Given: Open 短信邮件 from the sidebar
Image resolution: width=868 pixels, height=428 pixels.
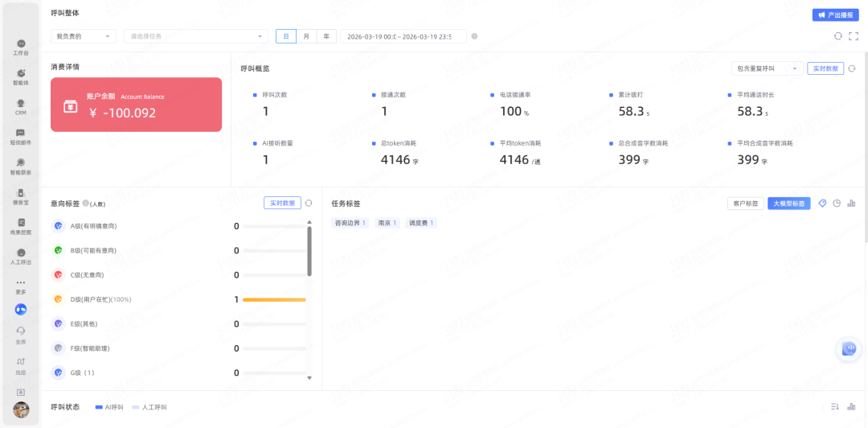Looking at the screenshot, I should (x=21, y=135).
